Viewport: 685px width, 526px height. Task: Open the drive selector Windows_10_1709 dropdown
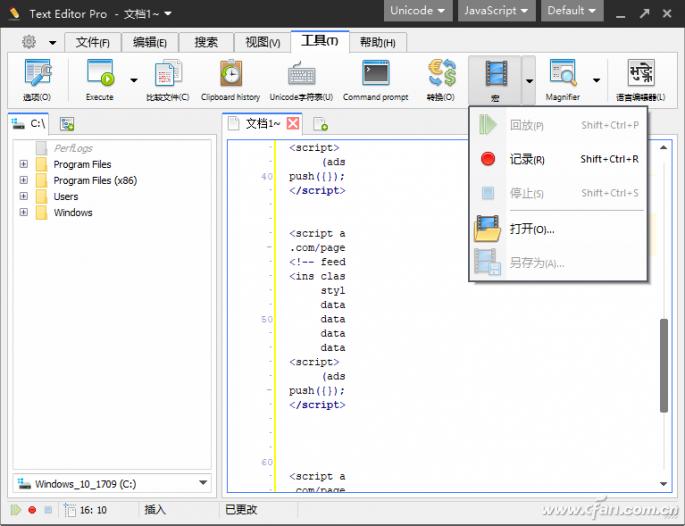pos(112,484)
